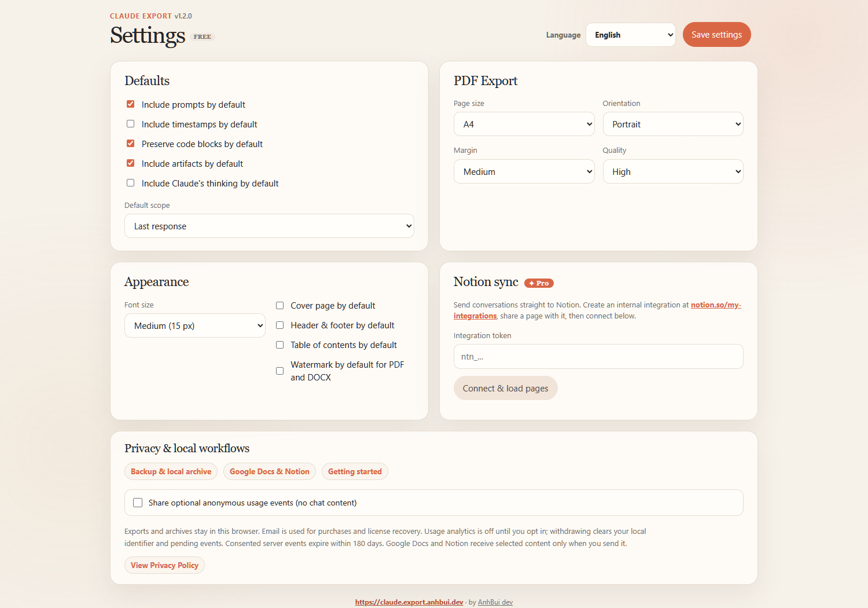Viewport: 868px width, 608px height.
Task: Click the Defaults section heading
Action: 147,80
